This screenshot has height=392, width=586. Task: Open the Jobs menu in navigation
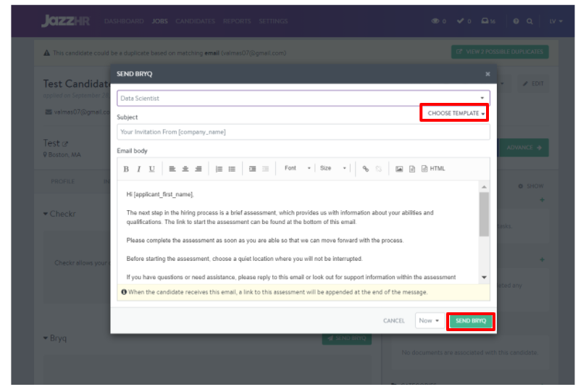pos(159,21)
